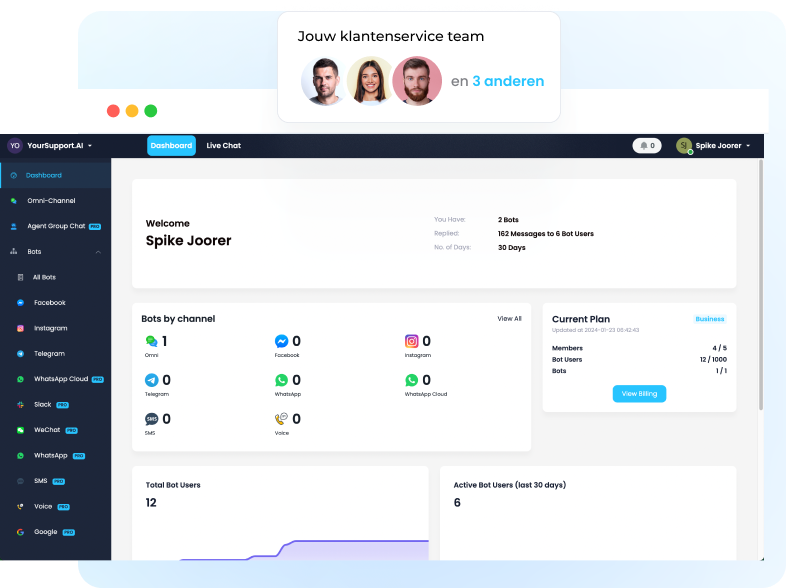Collapse the Bots section in sidebar
The width and height of the screenshot is (786, 588).
pos(98,252)
